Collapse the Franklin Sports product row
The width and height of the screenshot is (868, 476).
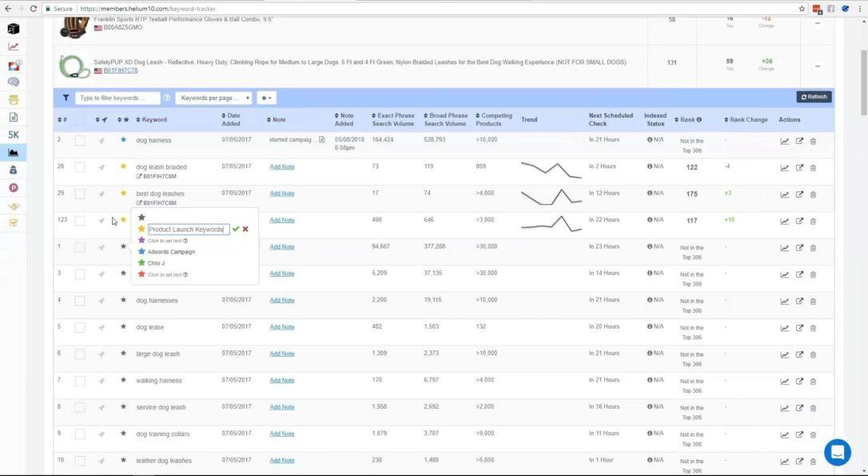818,23
